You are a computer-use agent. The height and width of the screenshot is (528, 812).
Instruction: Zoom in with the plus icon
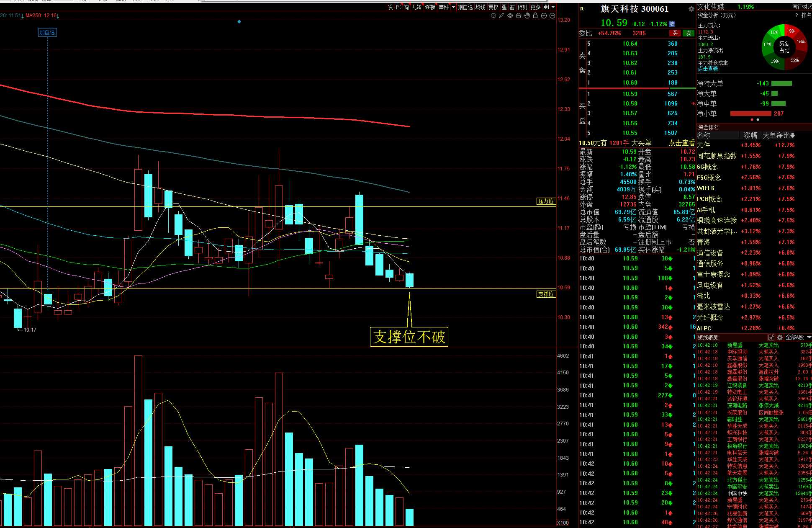tap(544, 15)
